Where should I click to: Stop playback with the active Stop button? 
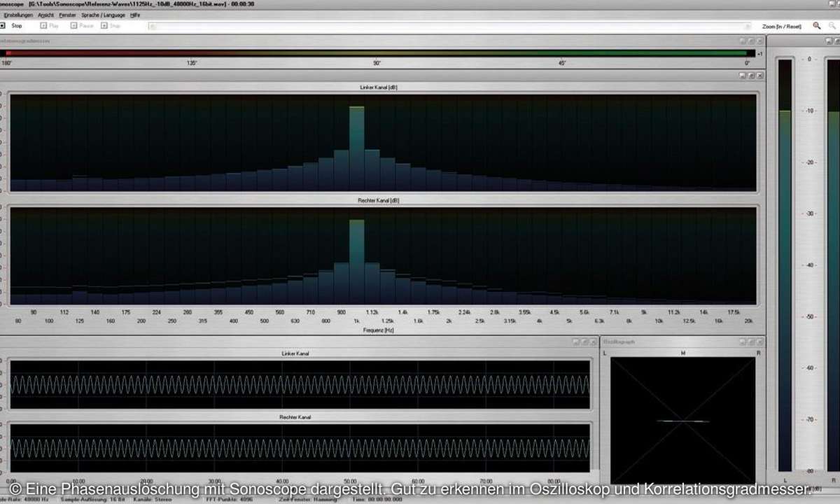coord(11,26)
